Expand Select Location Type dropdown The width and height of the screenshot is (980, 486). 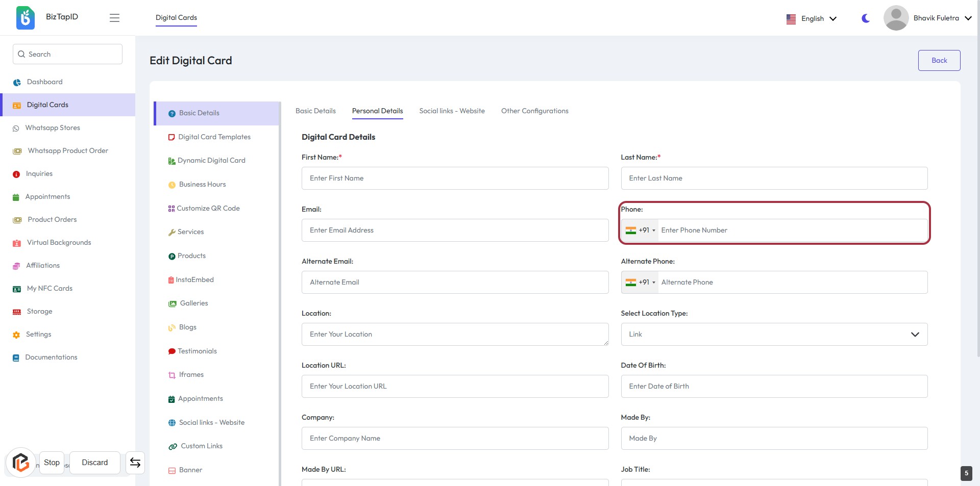(x=774, y=335)
